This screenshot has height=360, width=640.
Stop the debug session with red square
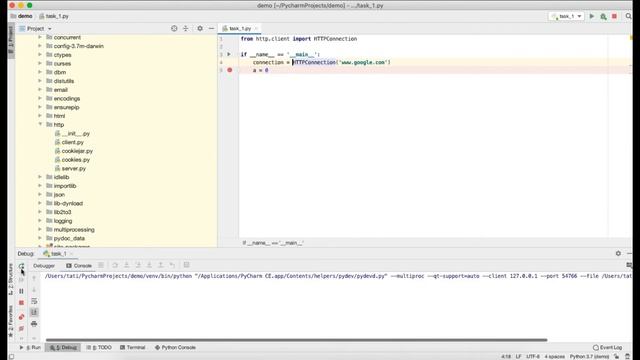21,303
